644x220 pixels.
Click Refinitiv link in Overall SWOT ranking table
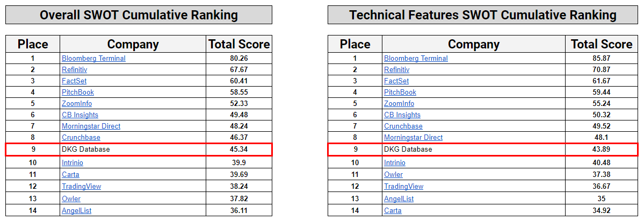74,69
